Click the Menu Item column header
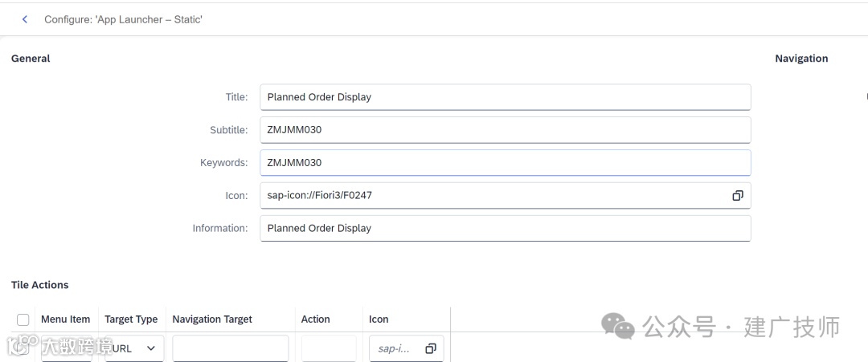Screen dimensions: 868x362 [65, 319]
